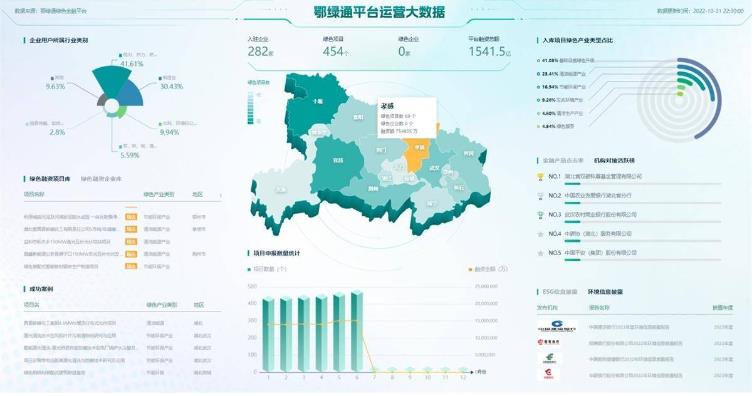Click the map color gradient legend scale
Image resolution: width=754 pixels, height=396 pixels.
[x=251, y=108]
